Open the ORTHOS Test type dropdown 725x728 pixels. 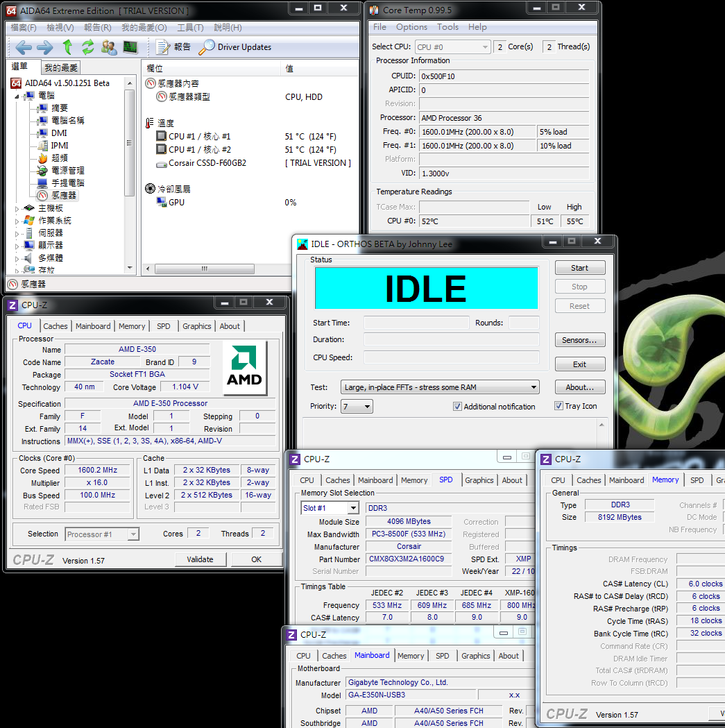[x=440, y=387]
